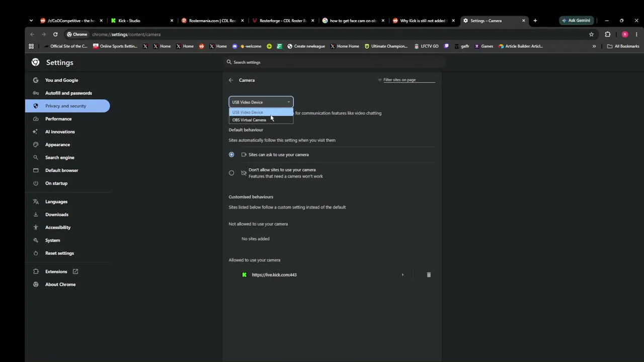Viewport: 644px width, 362px height.
Task: Delete live.kick.com camera permission
Action: coord(429,275)
